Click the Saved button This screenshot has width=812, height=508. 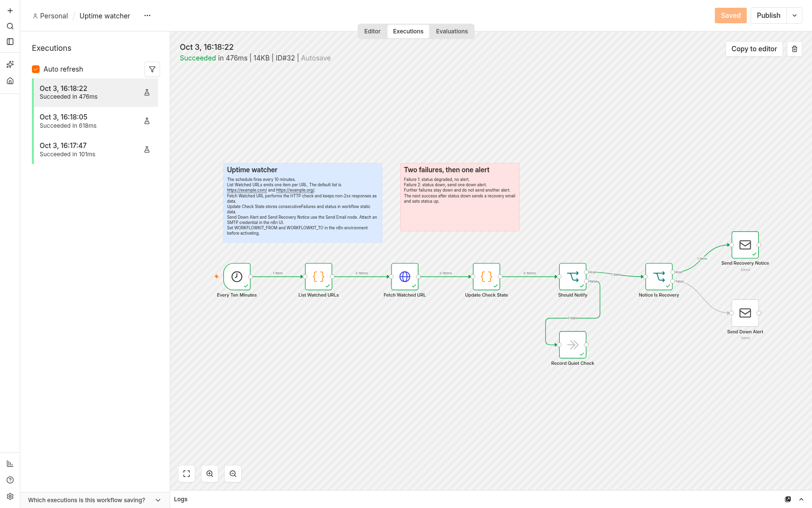click(x=731, y=15)
